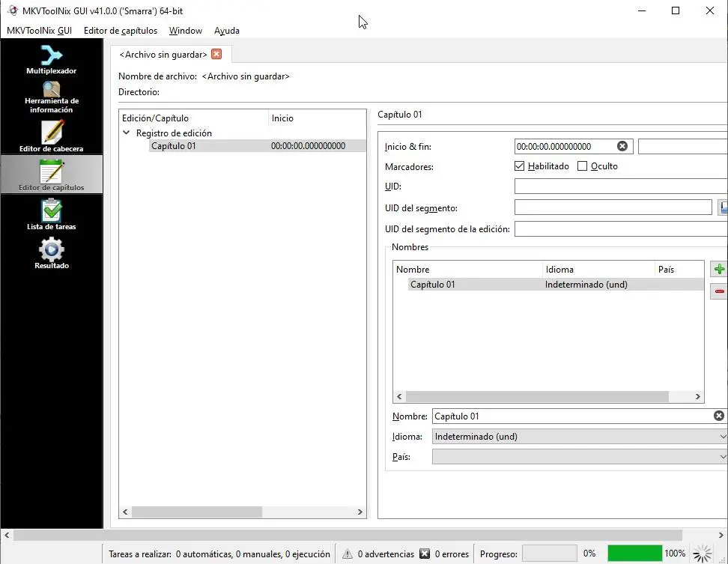Click the Nombre column header in names table

467,269
